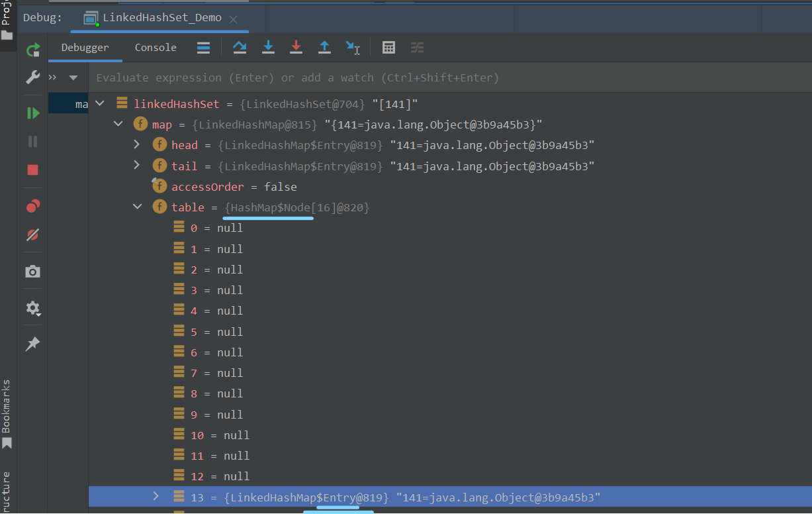Select array element 3 = null
812x514 pixels.
[x=450, y=290]
